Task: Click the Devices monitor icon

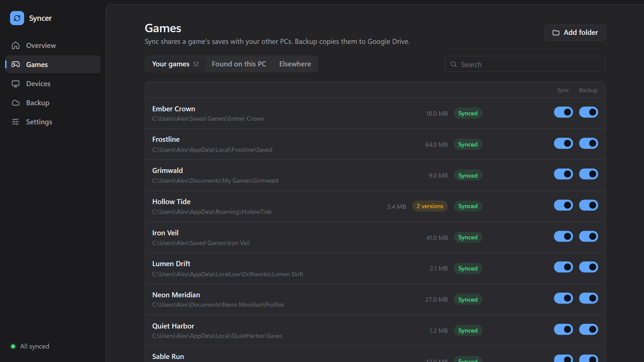Action: click(x=16, y=84)
